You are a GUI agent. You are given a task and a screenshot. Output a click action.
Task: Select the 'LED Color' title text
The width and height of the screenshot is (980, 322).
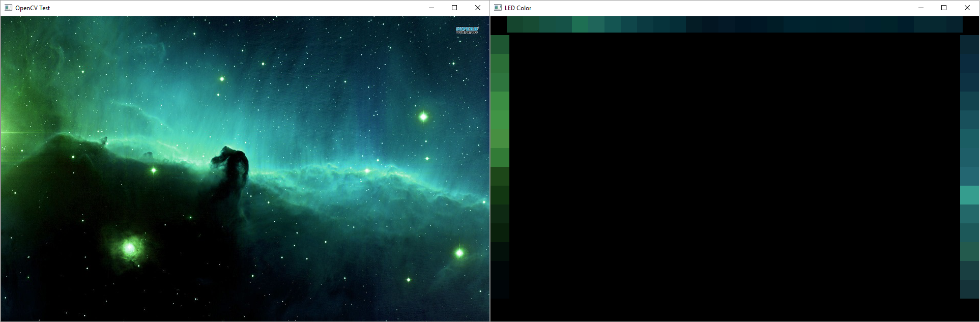point(518,8)
